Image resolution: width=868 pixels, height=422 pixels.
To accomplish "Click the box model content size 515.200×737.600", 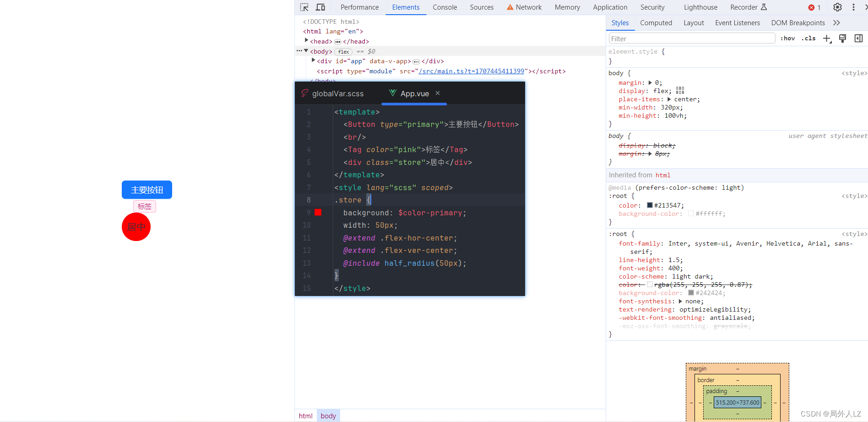I will [738, 402].
